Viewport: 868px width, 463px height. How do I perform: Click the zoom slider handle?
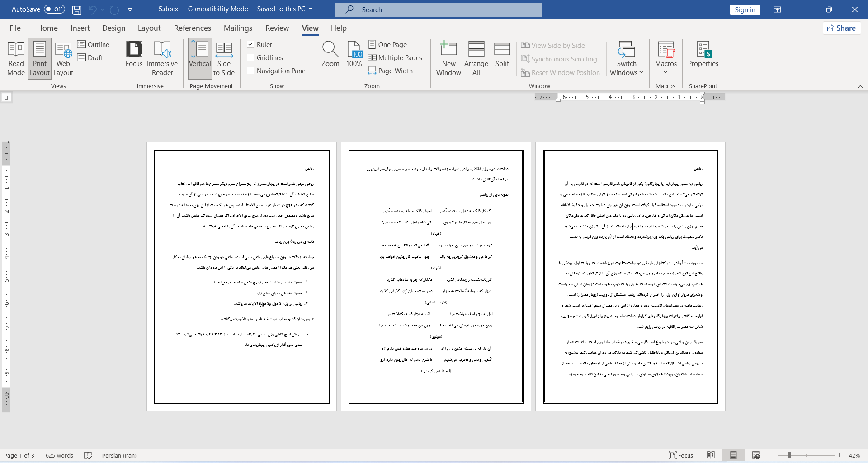789,455
